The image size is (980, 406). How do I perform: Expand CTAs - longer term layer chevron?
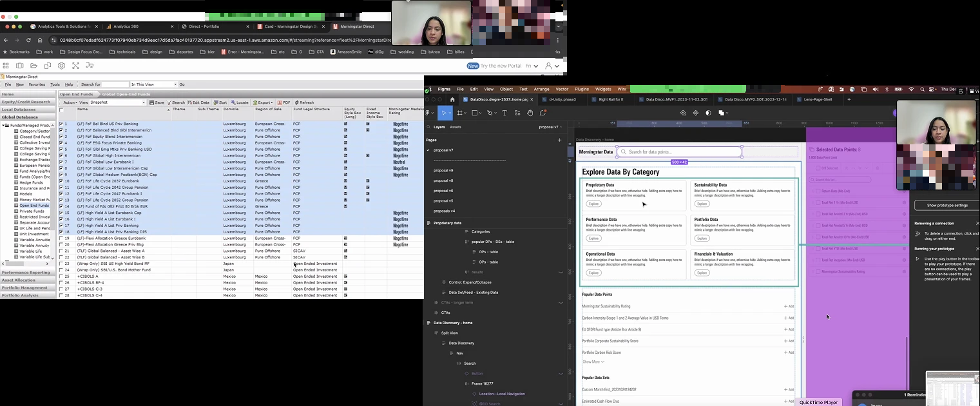tap(561, 303)
